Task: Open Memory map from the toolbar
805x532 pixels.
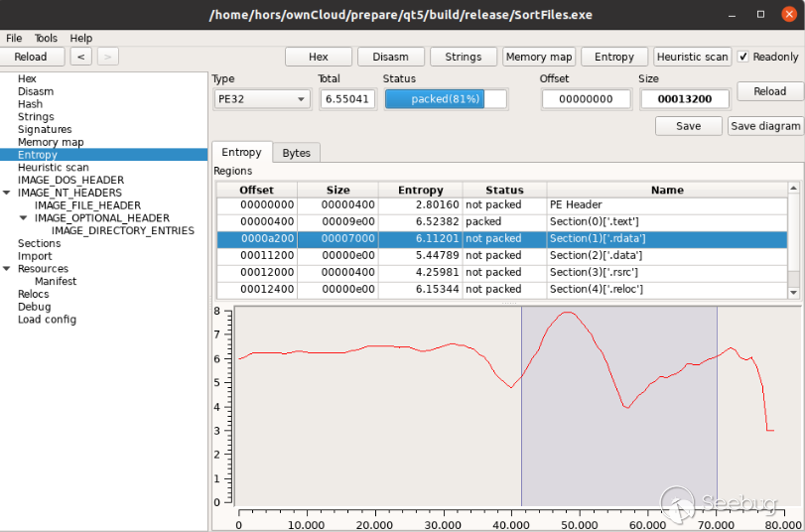Action: click(539, 57)
